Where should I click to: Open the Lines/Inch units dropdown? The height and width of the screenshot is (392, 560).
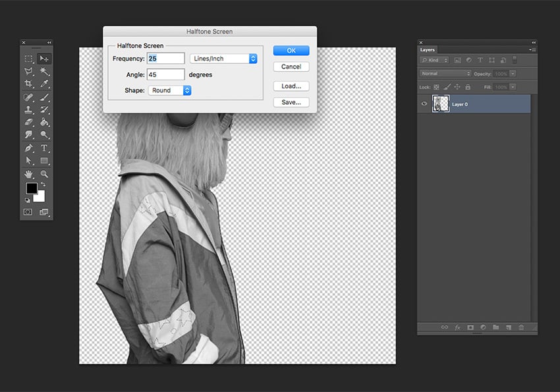[x=223, y=59]
